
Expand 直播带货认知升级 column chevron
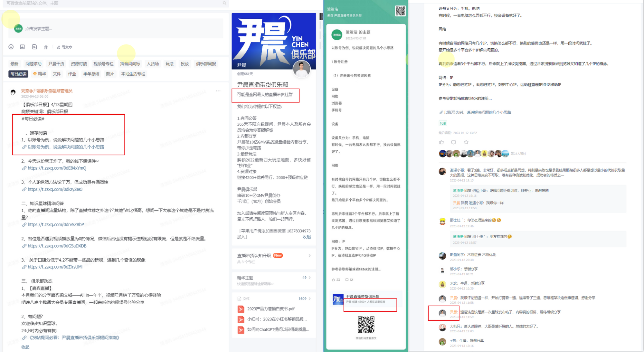[309, 256]
